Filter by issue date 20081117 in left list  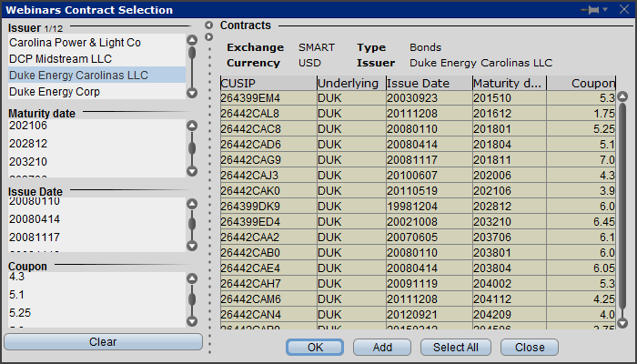pos(96,238)
